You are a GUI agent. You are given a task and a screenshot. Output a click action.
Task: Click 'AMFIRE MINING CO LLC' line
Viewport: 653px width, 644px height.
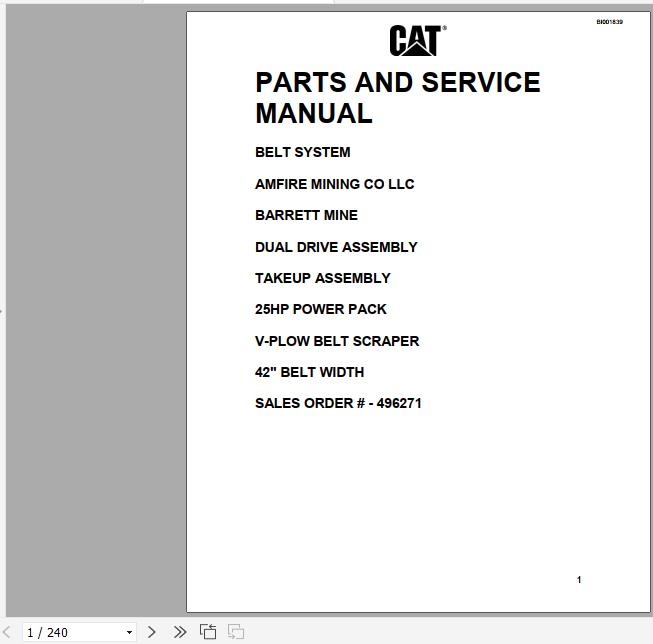(x=335, y=184)
